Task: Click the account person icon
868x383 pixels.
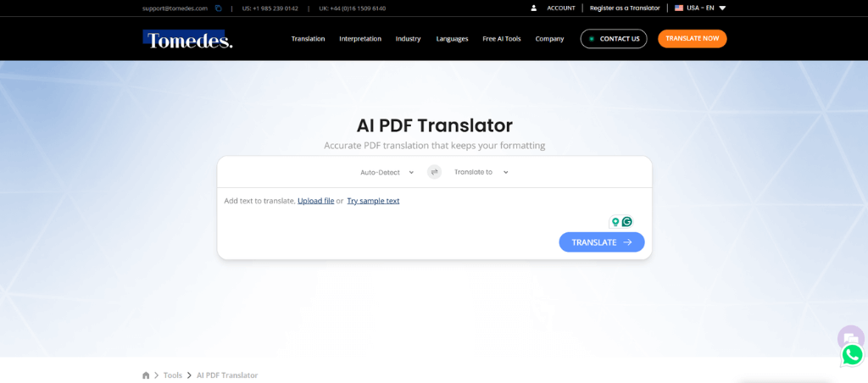Action: point(533,8)
